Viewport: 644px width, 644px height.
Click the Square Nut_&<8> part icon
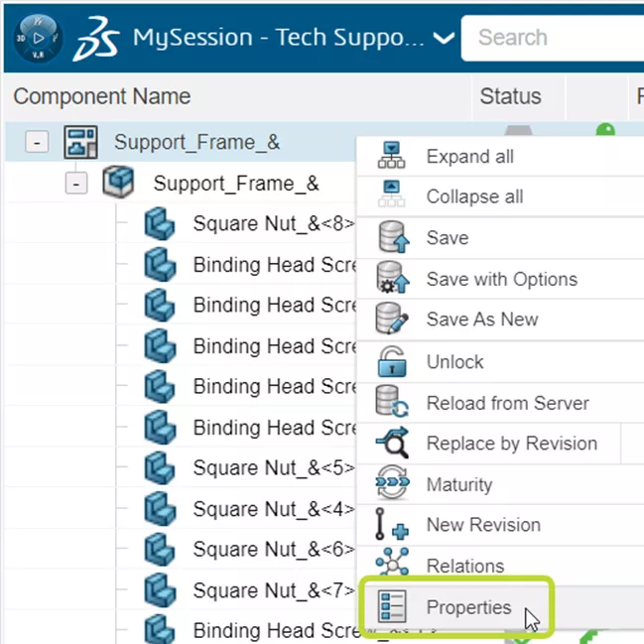(159, 224)
